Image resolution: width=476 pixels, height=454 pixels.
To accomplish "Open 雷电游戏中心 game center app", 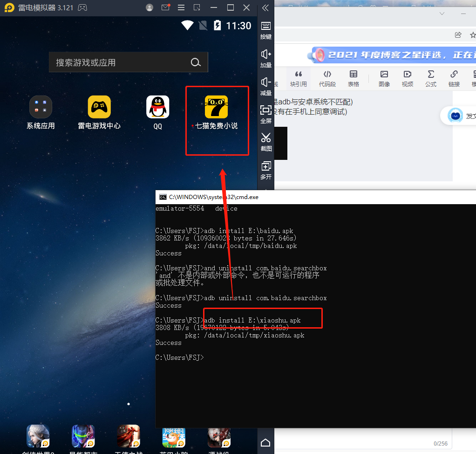I will tap(99, 107).
